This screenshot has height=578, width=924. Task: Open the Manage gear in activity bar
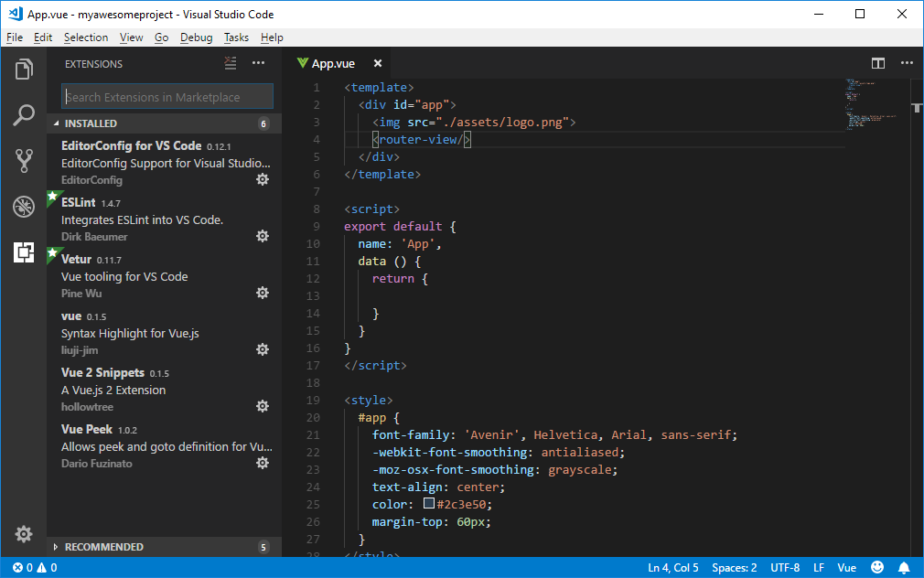(x=24, y=534)
